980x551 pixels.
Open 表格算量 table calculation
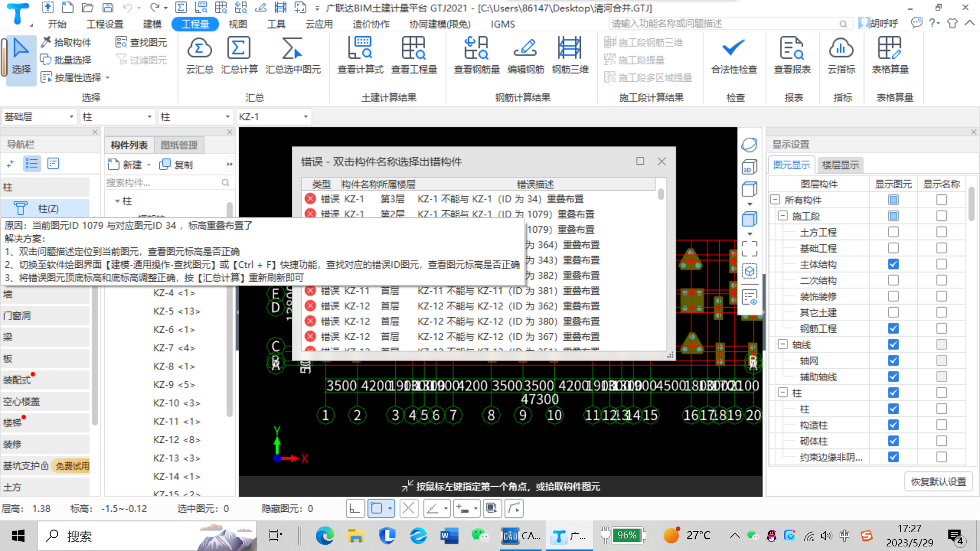pos(890,55)
